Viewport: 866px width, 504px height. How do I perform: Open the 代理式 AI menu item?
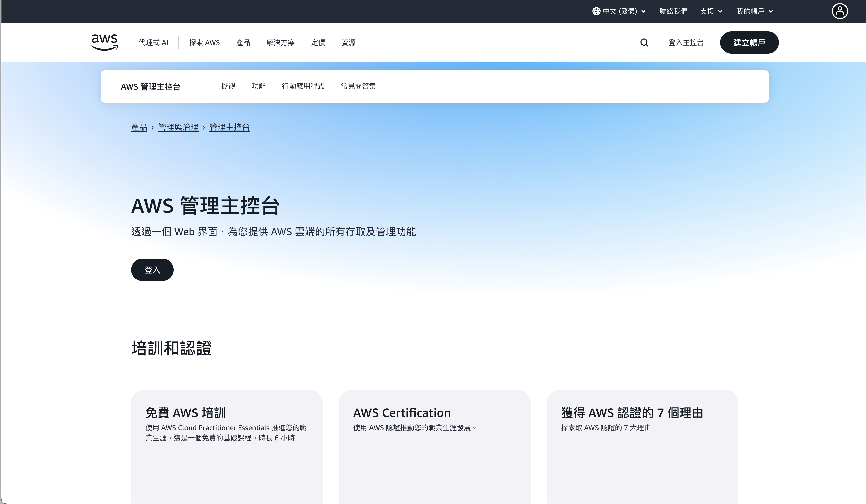153,42
